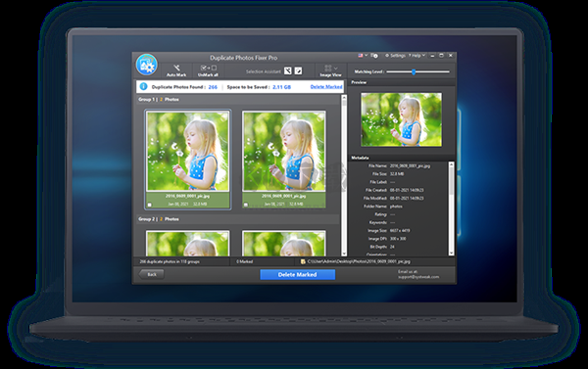Click the 2.11 GB space value
This screenshot has width=588, height=369.
click(x=281, y=87)
